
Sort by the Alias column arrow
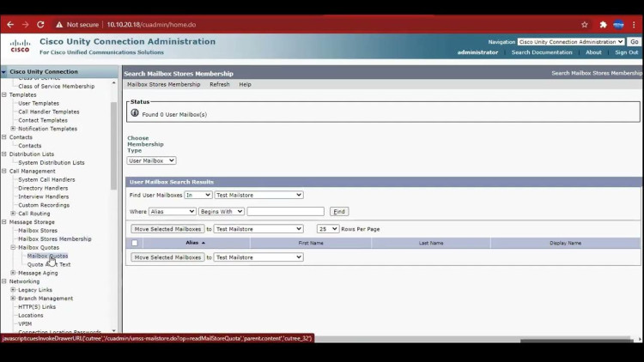point(204,243)
